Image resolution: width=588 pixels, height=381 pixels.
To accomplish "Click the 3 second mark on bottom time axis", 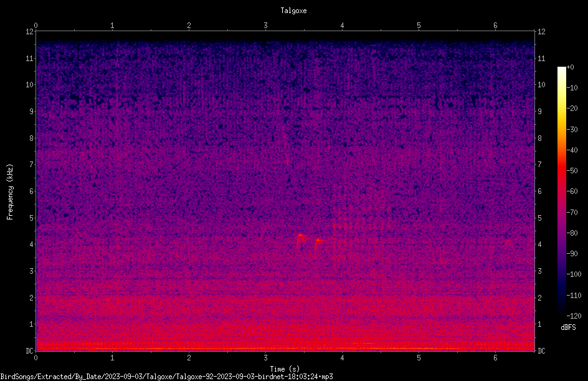I will (265, 358).
